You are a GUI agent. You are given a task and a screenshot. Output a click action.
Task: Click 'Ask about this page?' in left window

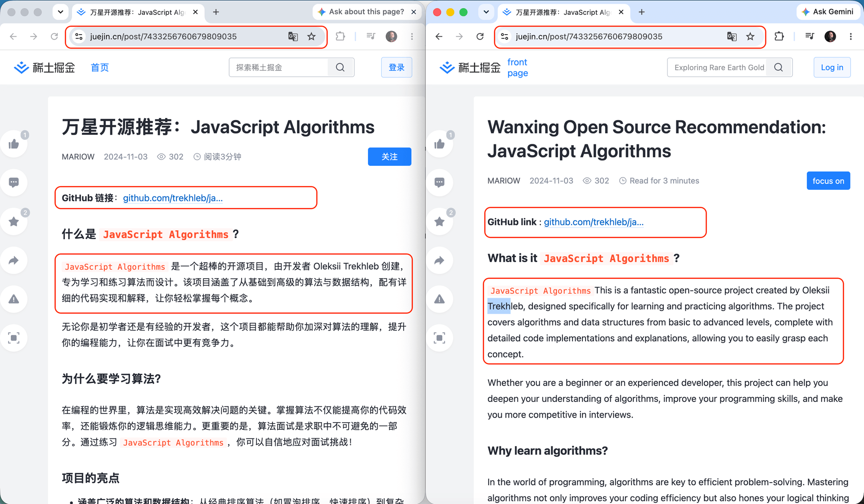361,12
